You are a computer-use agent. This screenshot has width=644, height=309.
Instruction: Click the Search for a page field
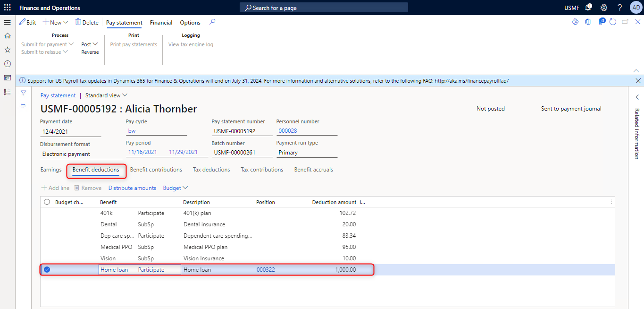(x=324, y=8)
